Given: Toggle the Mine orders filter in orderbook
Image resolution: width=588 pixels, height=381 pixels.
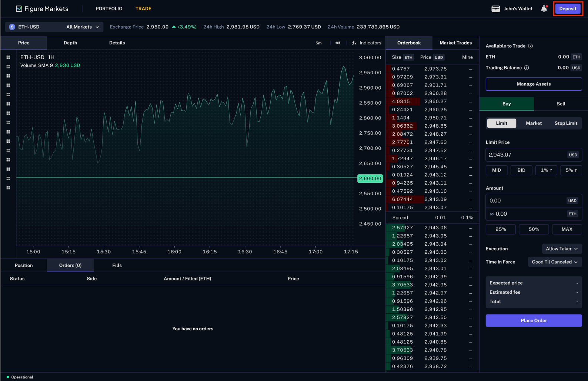Looking at the screenshot, I should (x=467, y=57).
